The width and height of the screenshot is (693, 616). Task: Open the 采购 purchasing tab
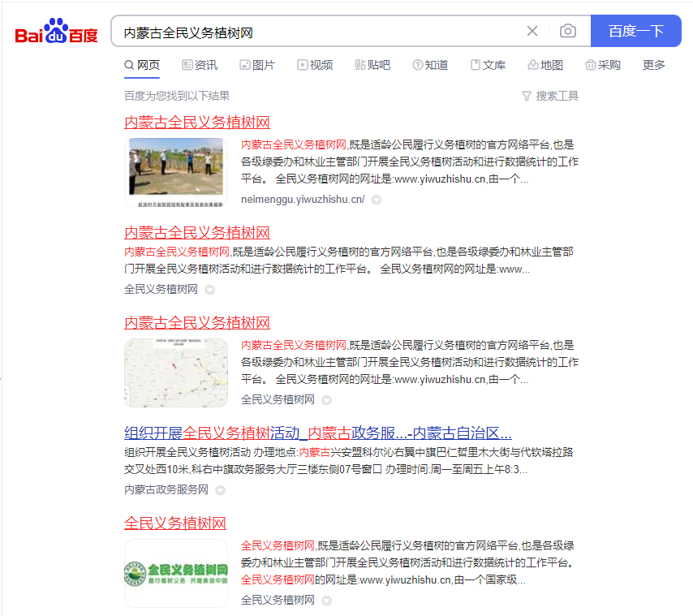pyautogui.click(x=603, y=65)
